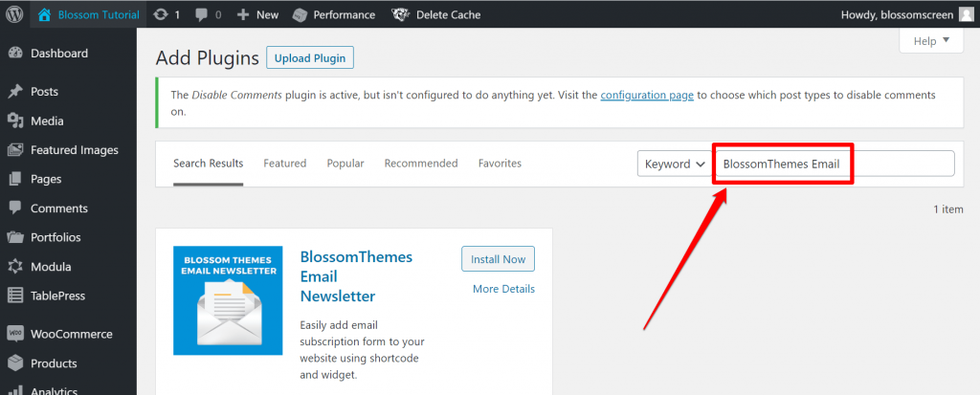Click the Performance cube icon
Viewport: 980px width, 395px height.
[x=300, y=14]
